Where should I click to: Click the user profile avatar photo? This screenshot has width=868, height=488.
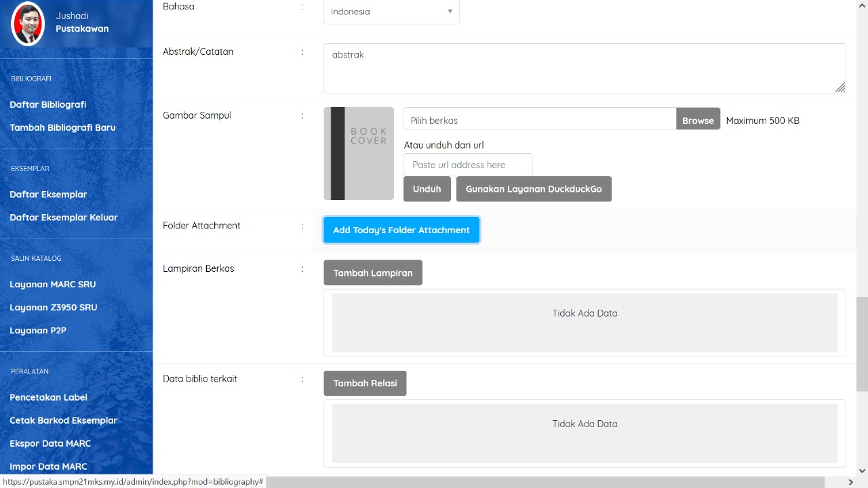[x=28, y=23]
